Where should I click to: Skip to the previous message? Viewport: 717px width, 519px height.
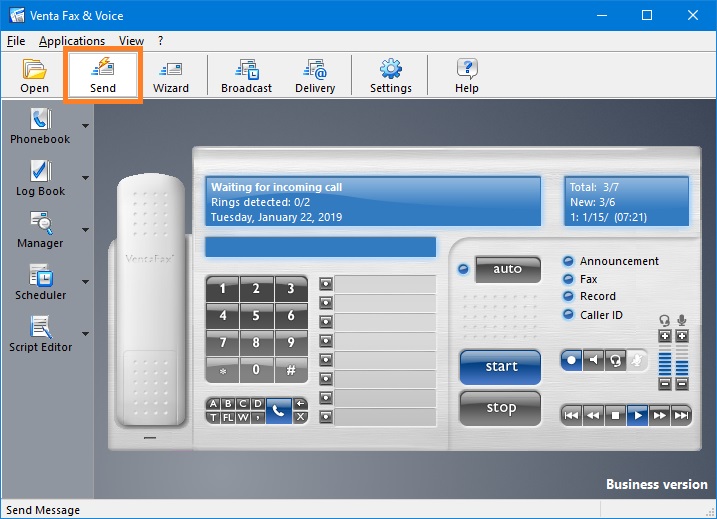571,415
